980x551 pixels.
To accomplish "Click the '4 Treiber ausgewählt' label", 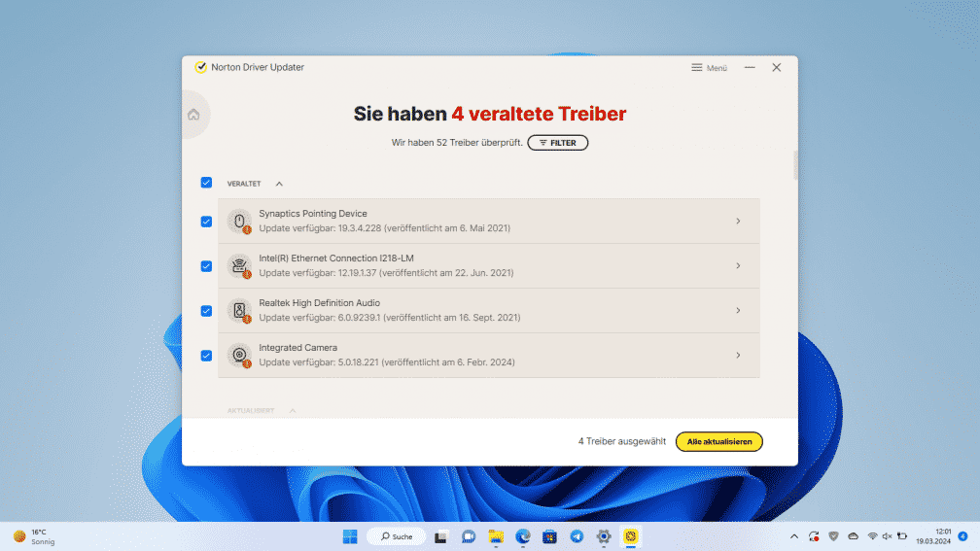I will [x=622, y=441].
